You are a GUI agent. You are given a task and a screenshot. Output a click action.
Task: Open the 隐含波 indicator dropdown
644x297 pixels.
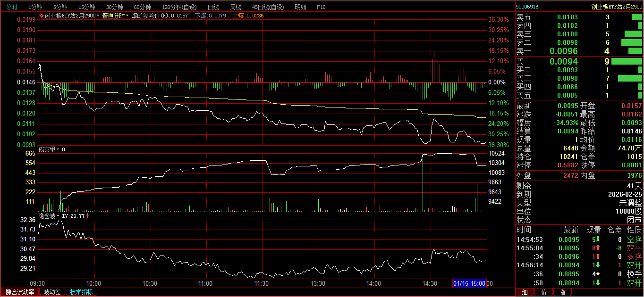click(59, 216)
